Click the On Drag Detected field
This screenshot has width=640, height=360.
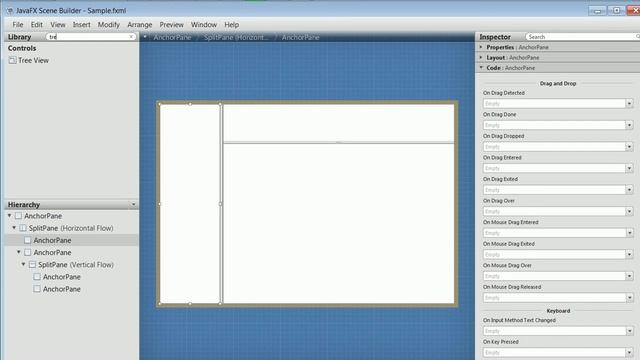tap(554, 104)
